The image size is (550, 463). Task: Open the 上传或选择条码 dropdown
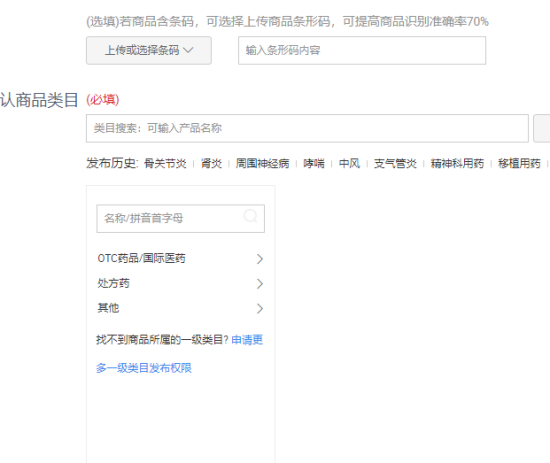point(149,51)
